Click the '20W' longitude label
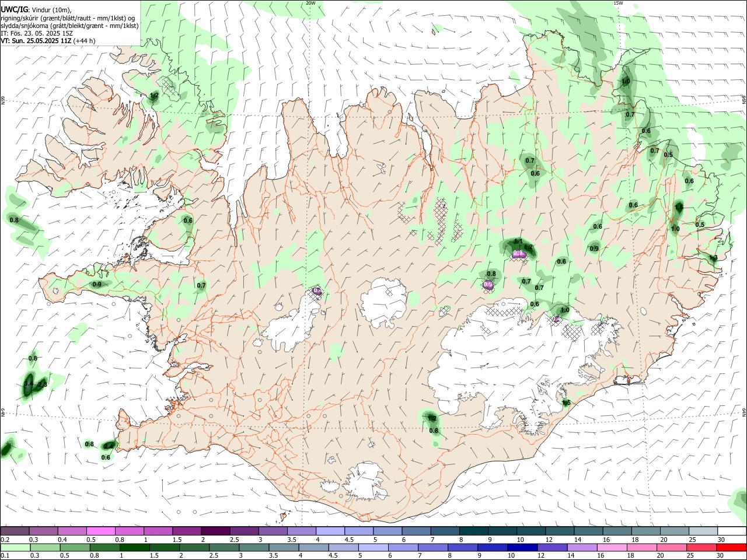 [310, 3]
